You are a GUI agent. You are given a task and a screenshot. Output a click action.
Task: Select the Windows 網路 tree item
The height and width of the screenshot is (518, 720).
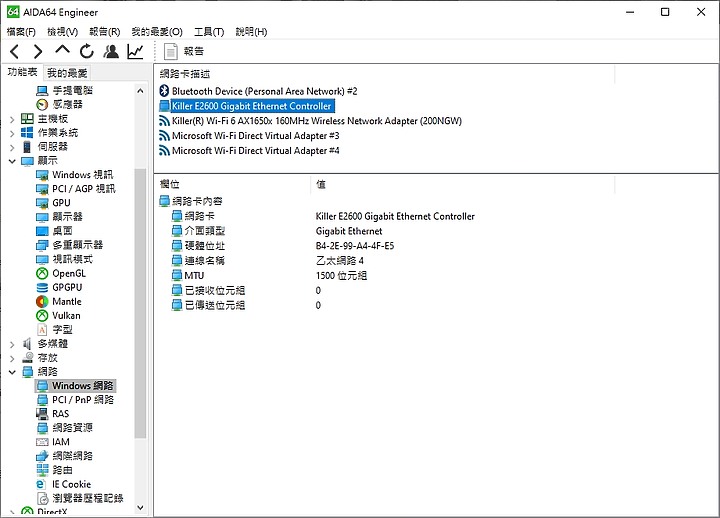click(x=75, y=386)
